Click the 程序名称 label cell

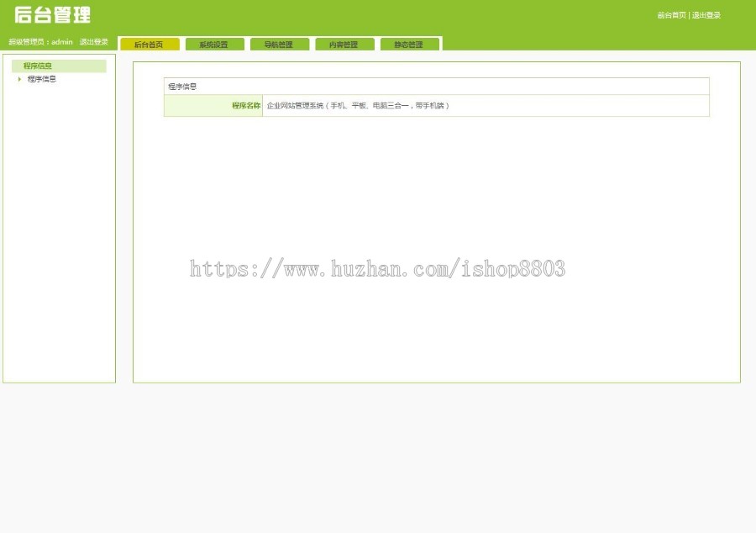tap(213, 106)
